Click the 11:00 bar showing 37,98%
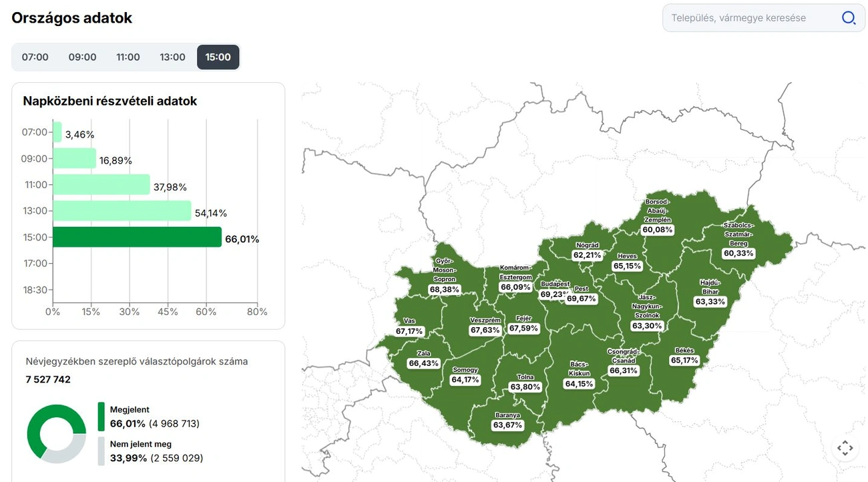The width and height of the screenshot is (868, 482). [x=101, y=185]
